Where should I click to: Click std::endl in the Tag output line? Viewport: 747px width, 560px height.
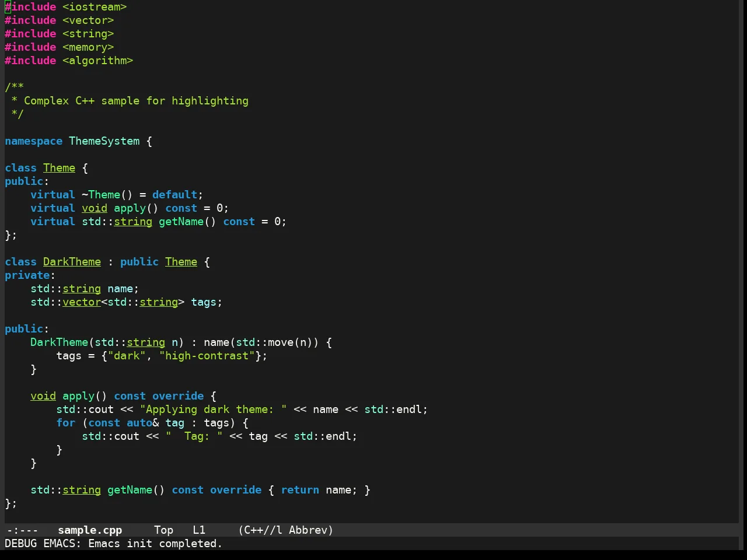pyautogui.click(x=323, y=436)
